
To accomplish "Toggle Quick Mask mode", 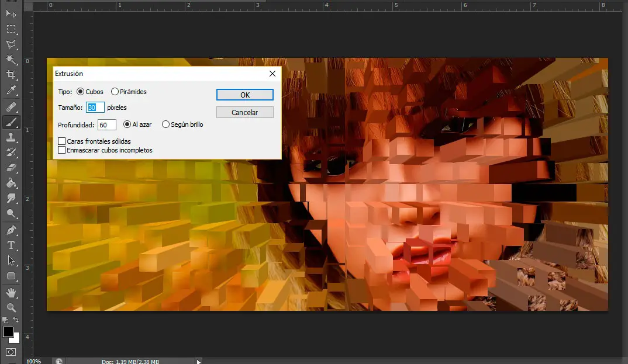I will [x=11, y=352].
